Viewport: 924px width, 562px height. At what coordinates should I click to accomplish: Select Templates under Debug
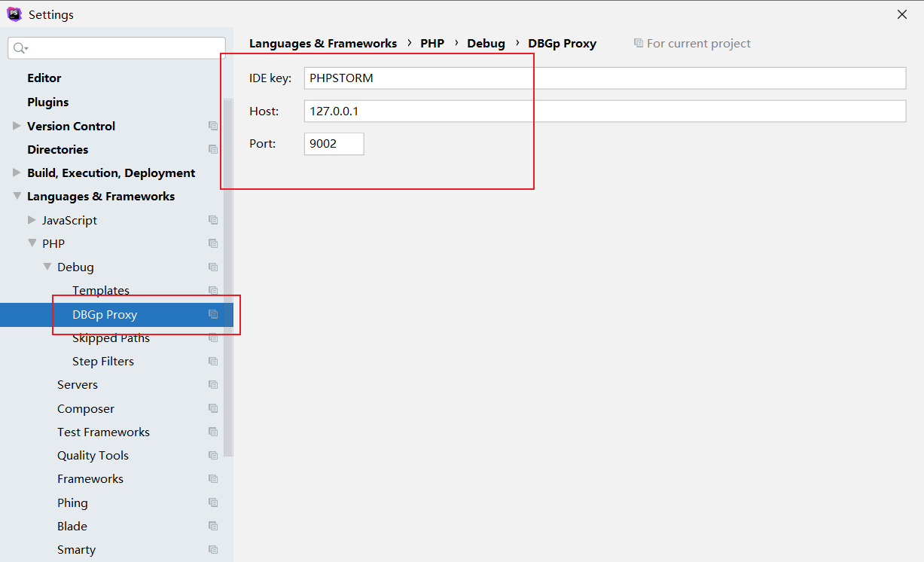click(x=101, y=290)
